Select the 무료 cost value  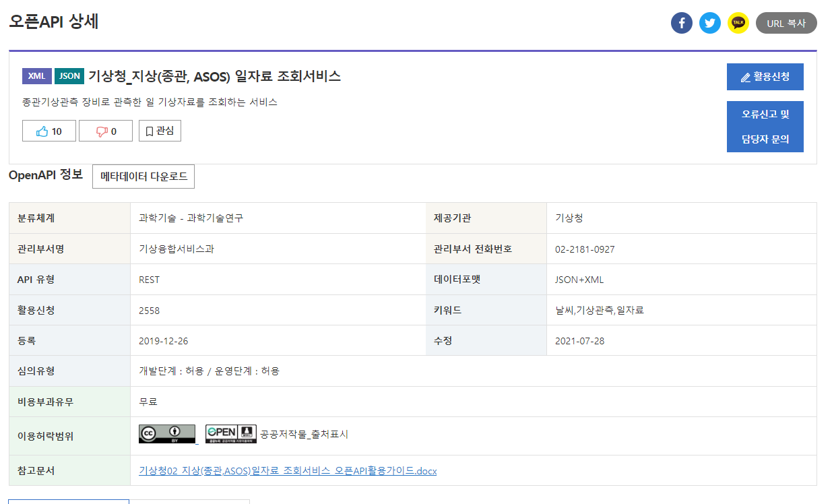coord(148,402)
